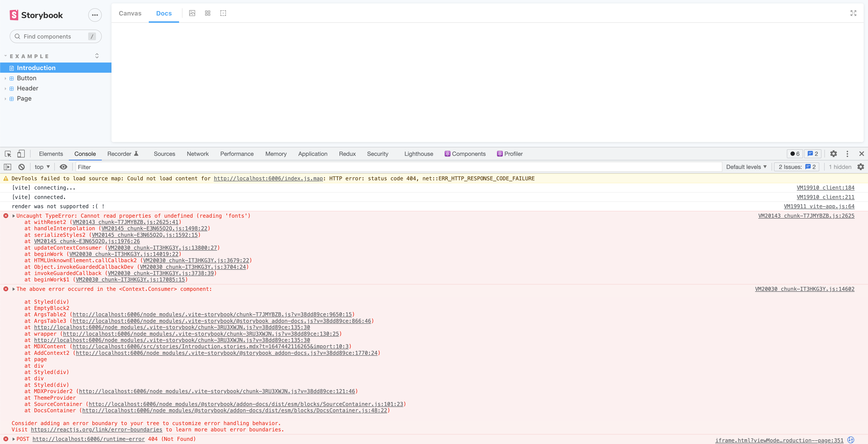Click the console Filter input field
The image size is (868, 444).
pos(135,166)
